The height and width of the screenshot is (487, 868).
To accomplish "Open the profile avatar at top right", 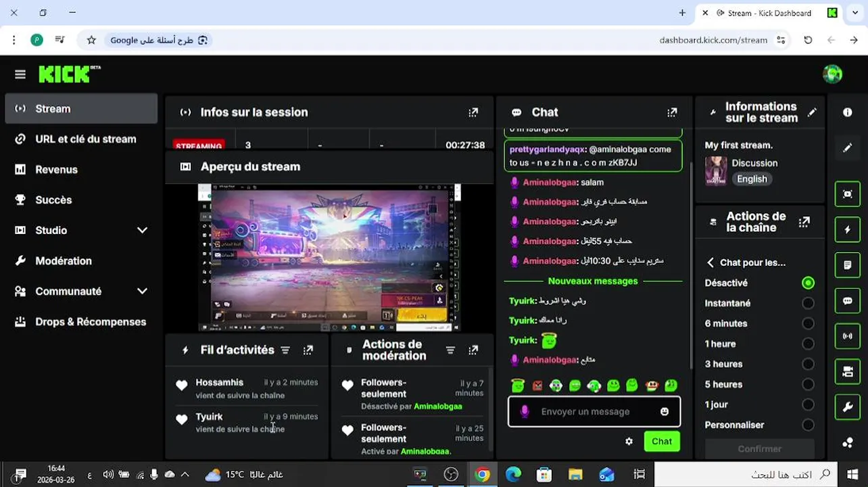I will coord(832,74).
